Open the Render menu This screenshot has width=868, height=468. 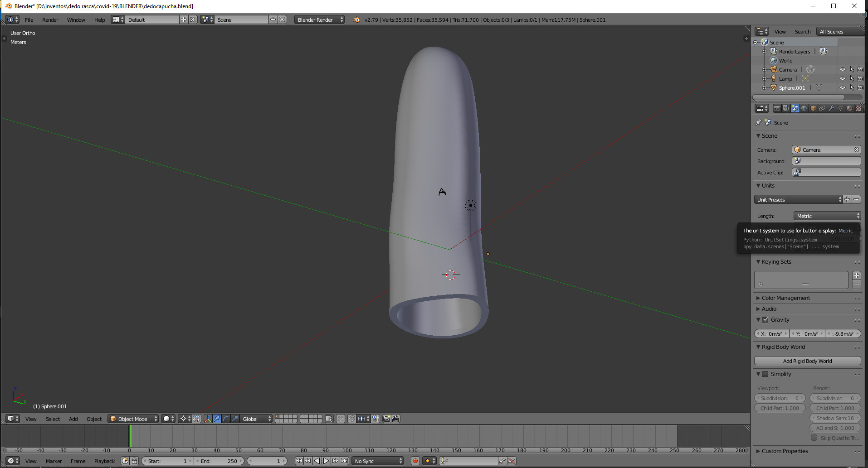50,19
